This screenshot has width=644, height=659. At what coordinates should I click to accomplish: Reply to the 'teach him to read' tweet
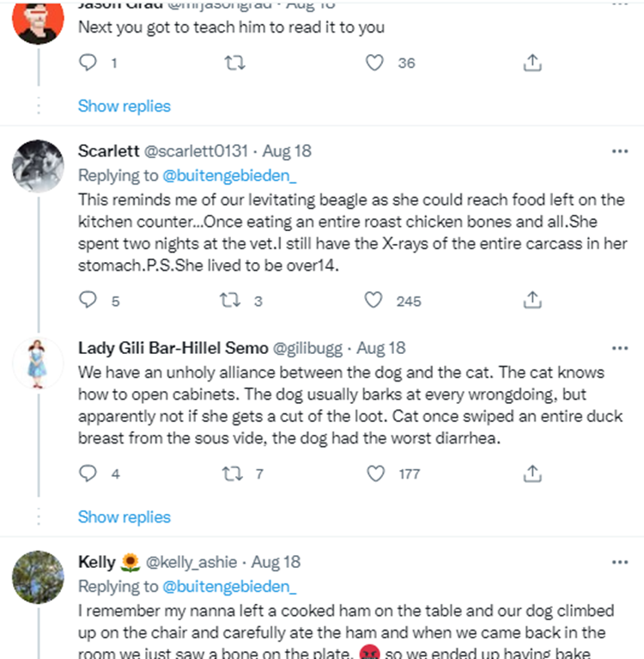tap(88, 63)
